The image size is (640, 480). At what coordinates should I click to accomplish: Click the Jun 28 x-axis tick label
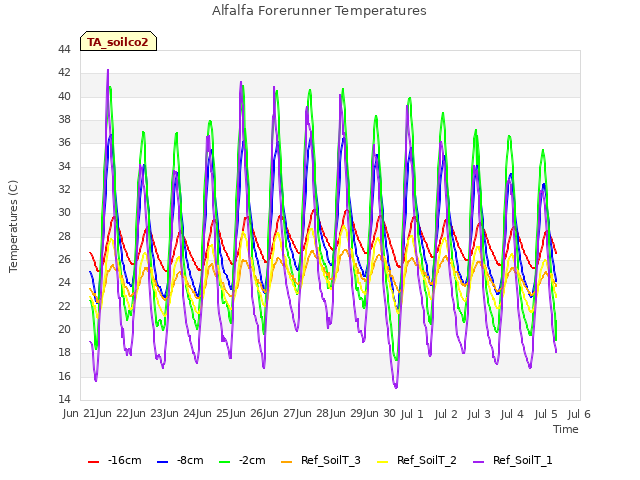point(314,414)
